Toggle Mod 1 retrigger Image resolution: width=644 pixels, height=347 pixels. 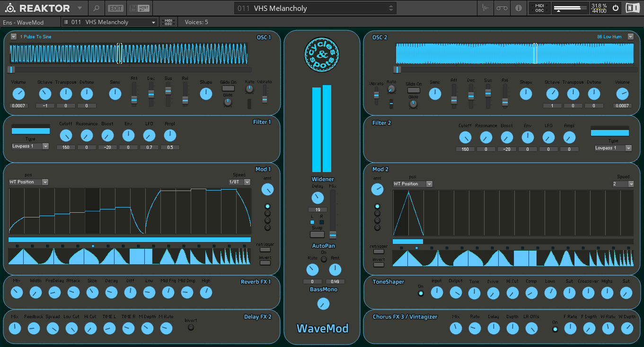(x=265, y=250)
